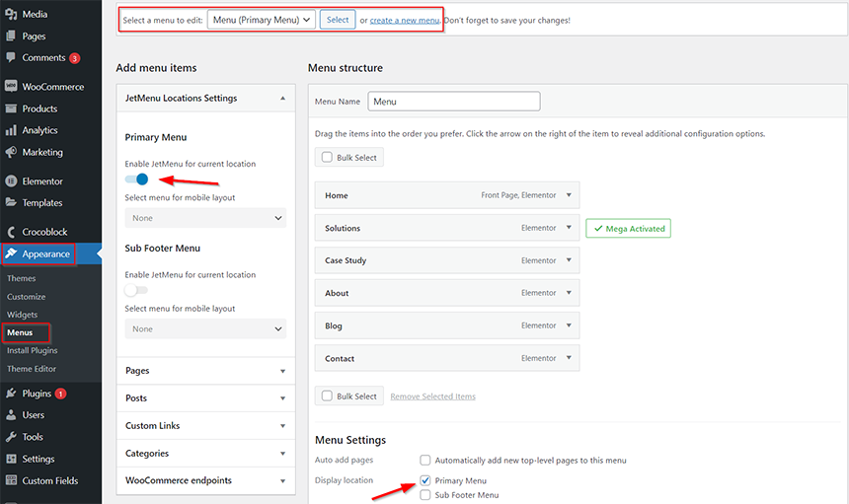Image resolution: width=849 pixels, height=504 pixels.
Task: Click the Marketing megaphone icon
Action: (x=11, y=153)
